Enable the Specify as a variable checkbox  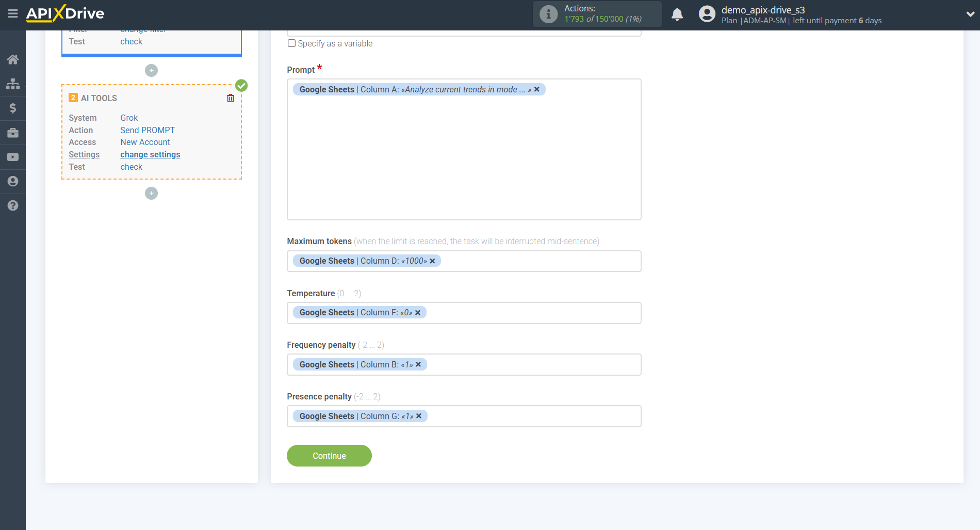click(x=292, y=43)
